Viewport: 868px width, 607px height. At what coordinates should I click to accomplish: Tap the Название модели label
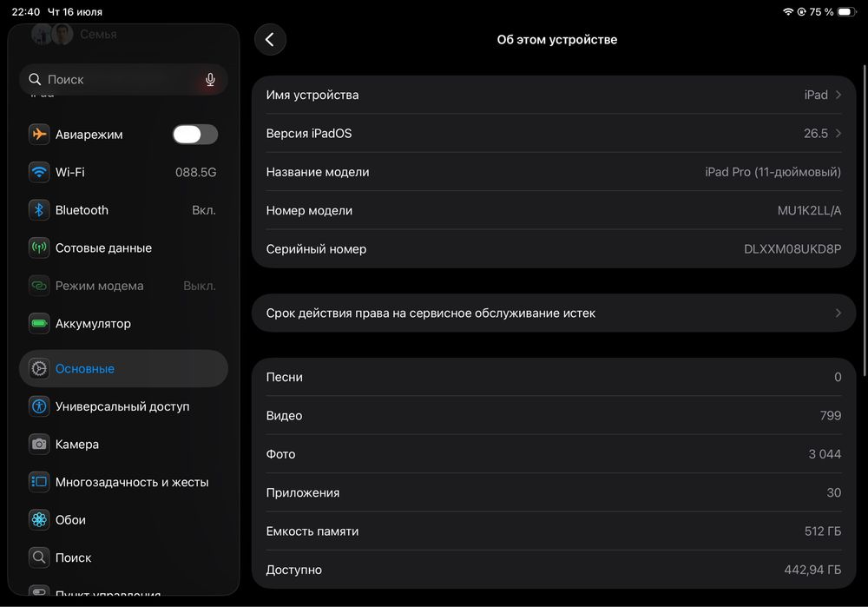coord(317,172)
